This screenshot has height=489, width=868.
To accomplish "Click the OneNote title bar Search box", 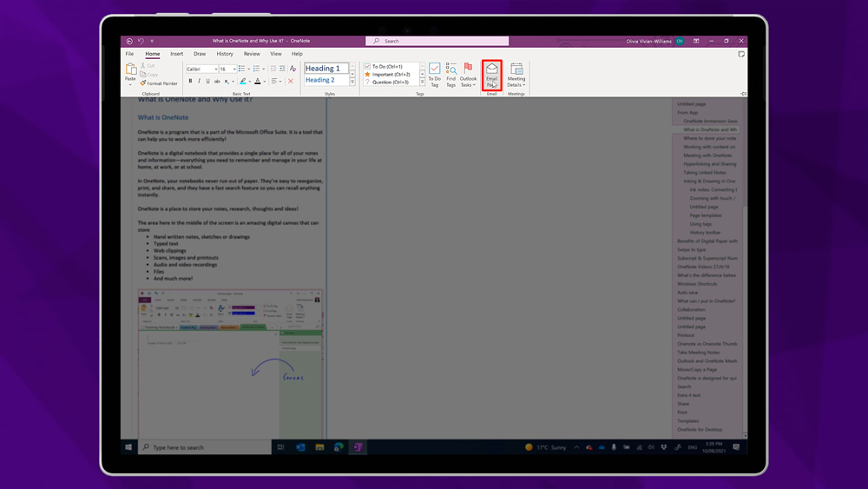I will (437, 41).
